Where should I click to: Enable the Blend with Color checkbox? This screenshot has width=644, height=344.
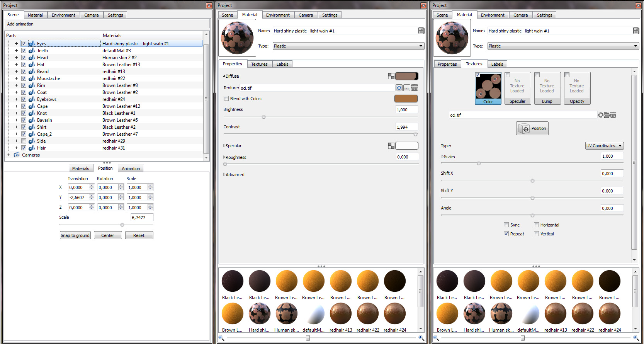pyautogui.click(x=226, y=99)
